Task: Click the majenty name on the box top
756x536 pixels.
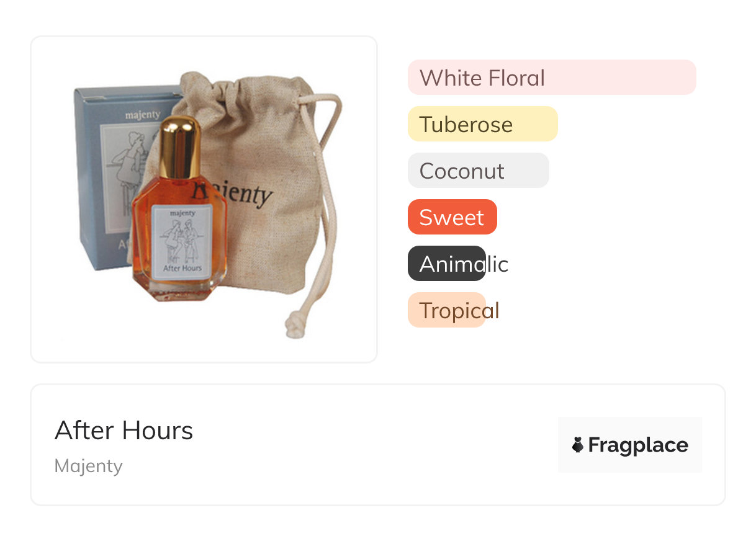Action: coord(142,115)
